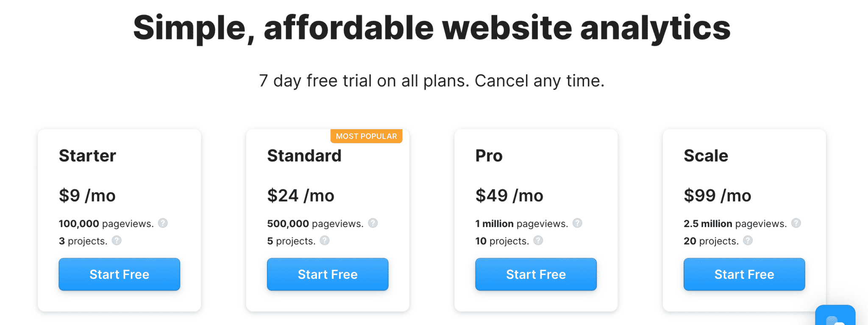Click the $99 /mo price text
This screenshot has width=868, height=325.
[x=717, y=195]
